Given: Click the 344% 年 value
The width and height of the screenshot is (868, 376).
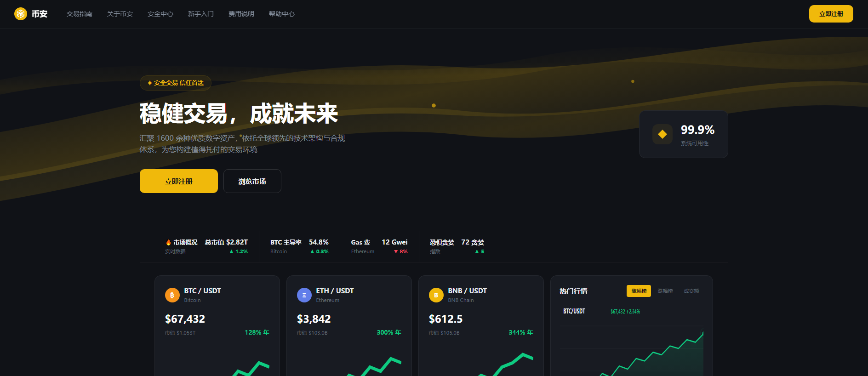Looking at the screenshot, I should point(521,332).
